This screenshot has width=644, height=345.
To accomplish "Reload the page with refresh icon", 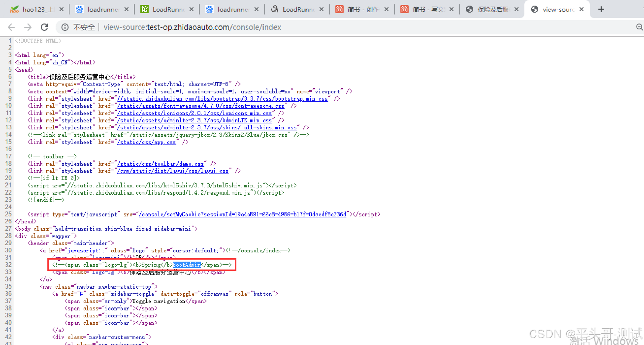I will (44, 27).
